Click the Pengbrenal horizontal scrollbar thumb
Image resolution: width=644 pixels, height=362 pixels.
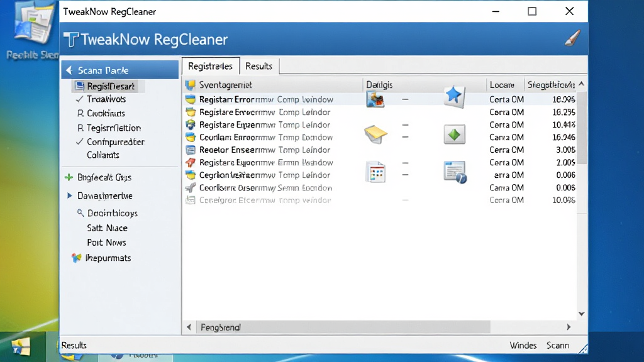pos(343,327)
